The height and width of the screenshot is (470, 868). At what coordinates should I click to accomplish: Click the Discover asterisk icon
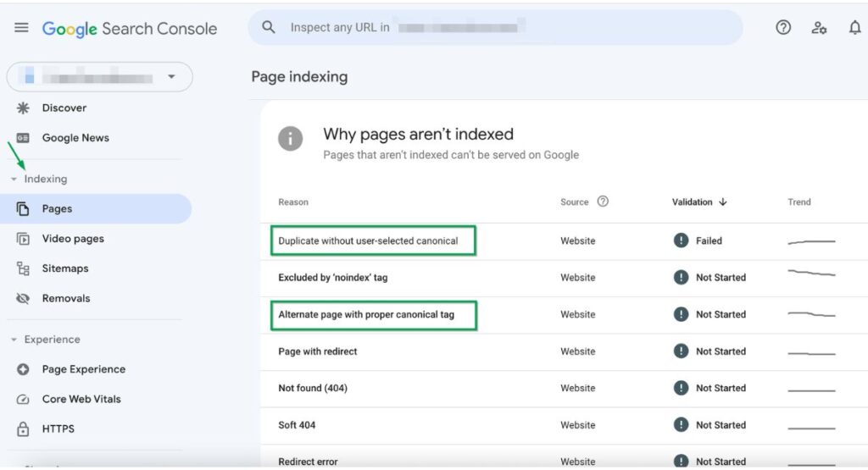click(x=23, y=108)
